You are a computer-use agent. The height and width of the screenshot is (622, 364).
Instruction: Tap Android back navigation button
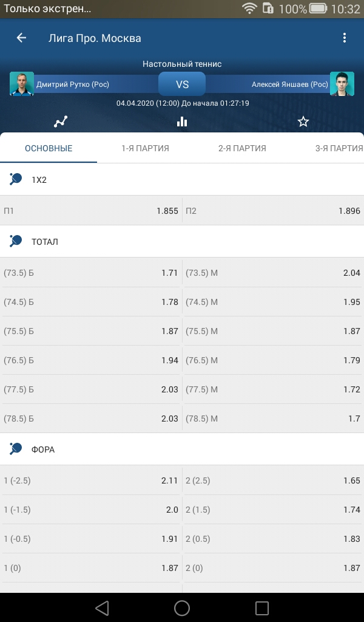click(102, 607)
